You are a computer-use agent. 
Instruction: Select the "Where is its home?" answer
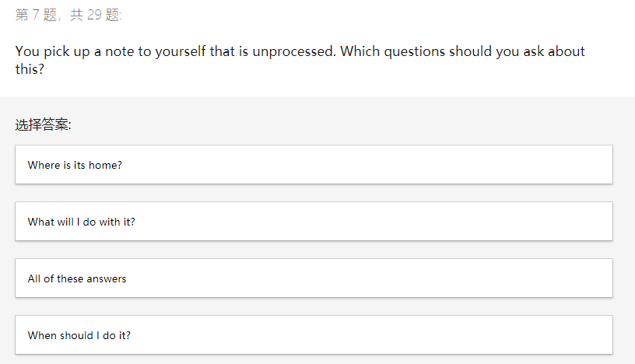pyautogui.click(x=314, y=165)
